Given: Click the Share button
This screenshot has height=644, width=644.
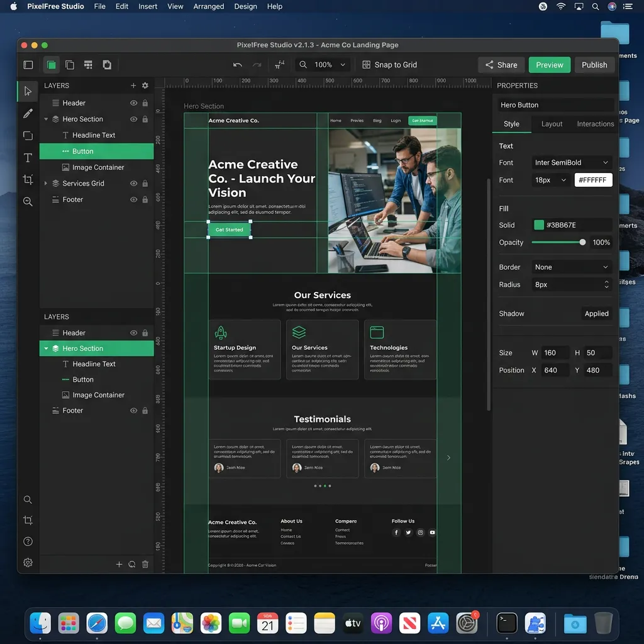Looking at the screenshot, I should (501, 65).
